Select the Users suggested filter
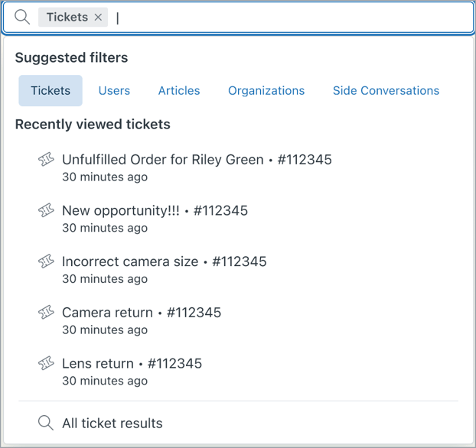The image size is (476, 448). tap(114, 91)
